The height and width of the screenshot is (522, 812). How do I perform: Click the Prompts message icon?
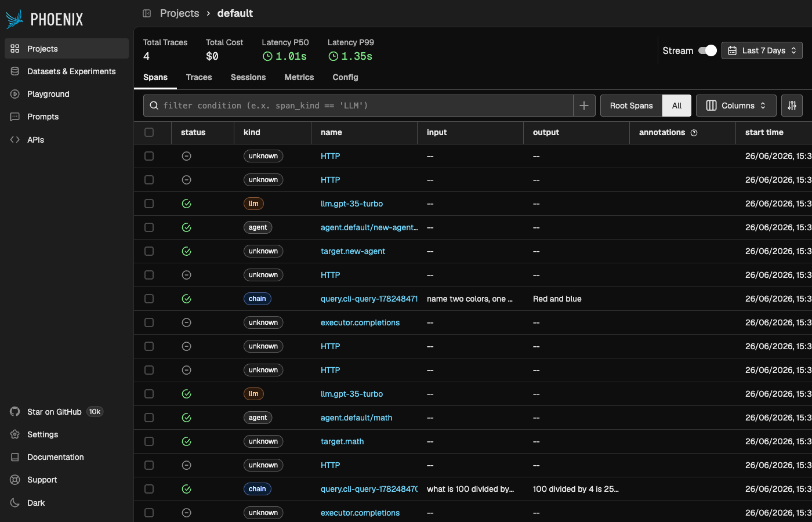(15, 117)
